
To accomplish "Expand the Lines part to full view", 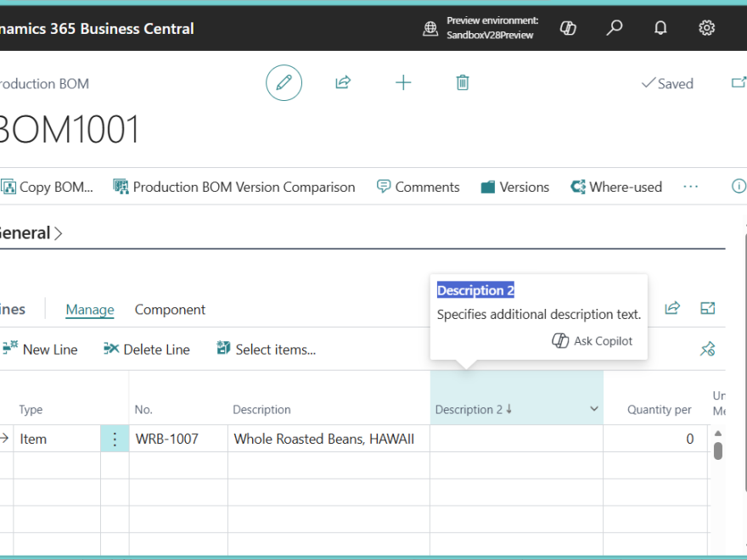I will click(707, 308).
